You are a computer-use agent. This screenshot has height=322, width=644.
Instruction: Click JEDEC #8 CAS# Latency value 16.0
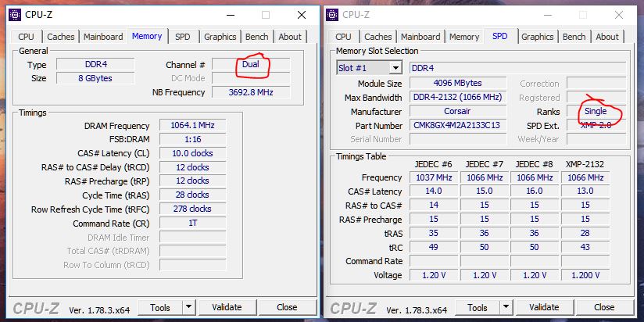pos(535,191)
